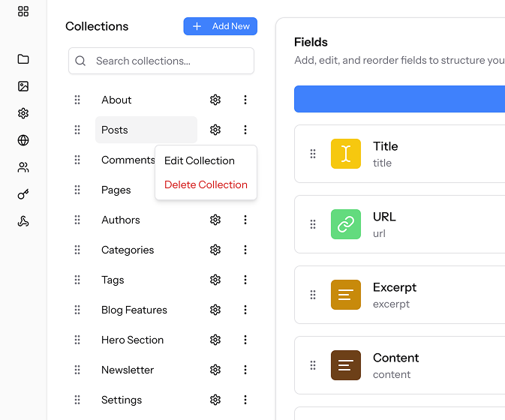Open the Title field card
Viewport: 505px width, 420px height.
(x=399, y=154)
